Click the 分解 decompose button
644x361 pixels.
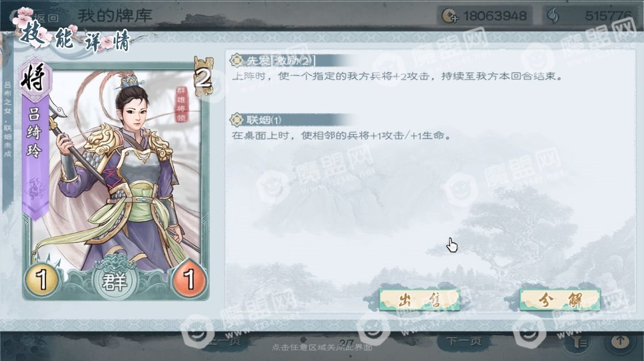point(560,300)
